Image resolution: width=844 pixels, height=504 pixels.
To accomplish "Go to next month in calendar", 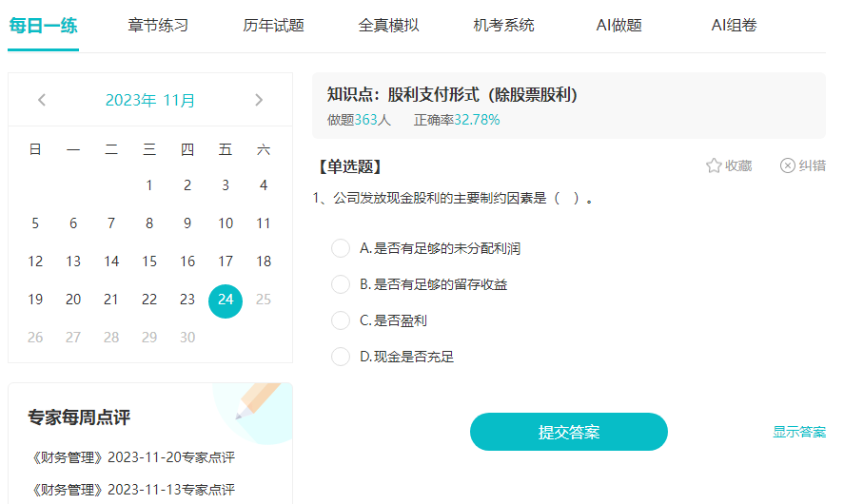I will pyautogui.click(x=259, y=100).
